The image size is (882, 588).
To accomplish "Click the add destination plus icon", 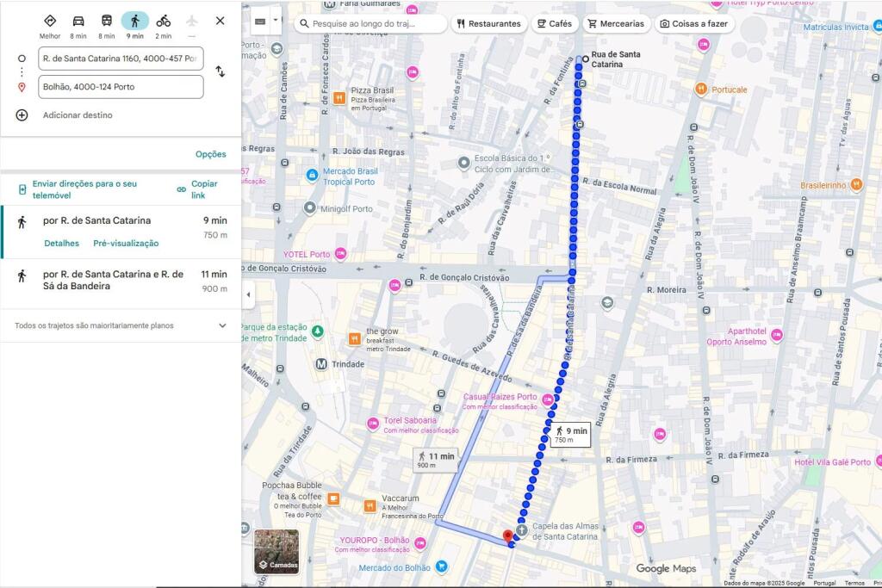I will 22,115.
